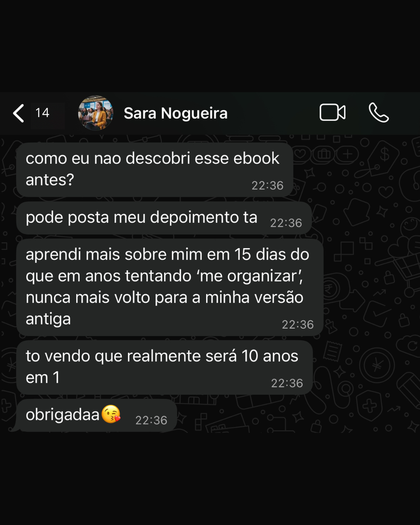Image resolution: width=420 pixels, height=525 pixels.
Task: Click the timestamp beside the word 'antiga'
Action: point(298,324)
